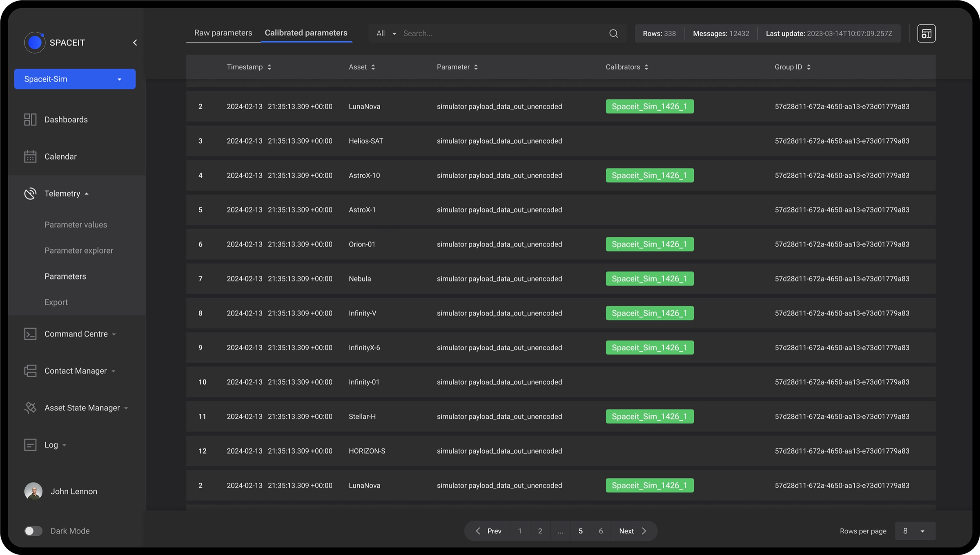Switch to the Raw parameters tab

click(x=223, y=33)
